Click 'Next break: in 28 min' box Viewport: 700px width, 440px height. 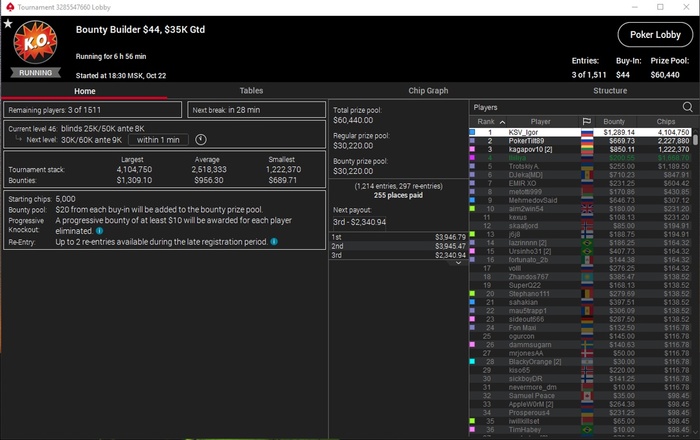[256, 110]
